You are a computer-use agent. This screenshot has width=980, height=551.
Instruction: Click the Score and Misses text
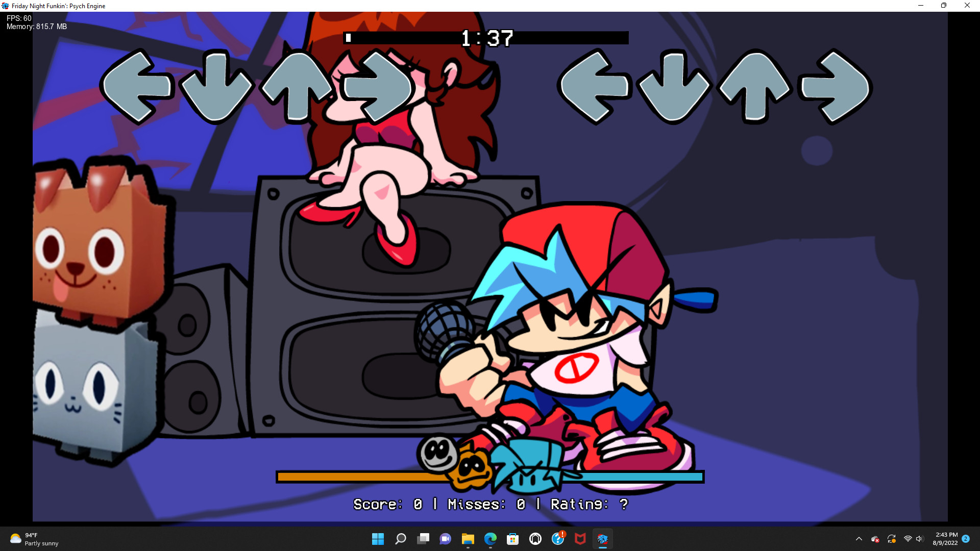tap(491, 504)
